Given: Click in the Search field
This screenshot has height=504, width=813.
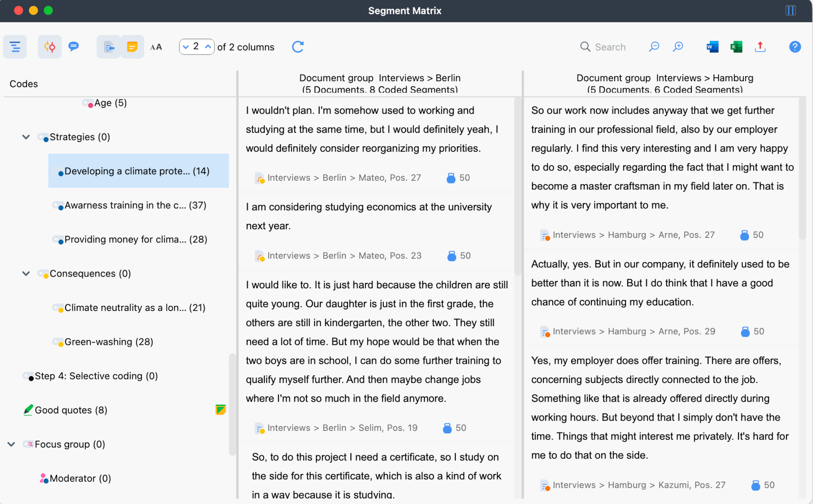Looking at the screenshot, I should [x=610, y=47].
